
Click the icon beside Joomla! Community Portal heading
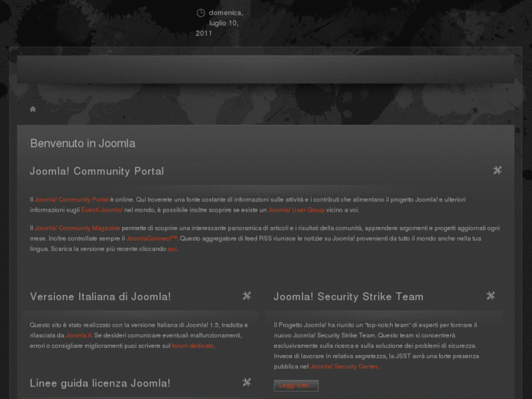(497, 170)
